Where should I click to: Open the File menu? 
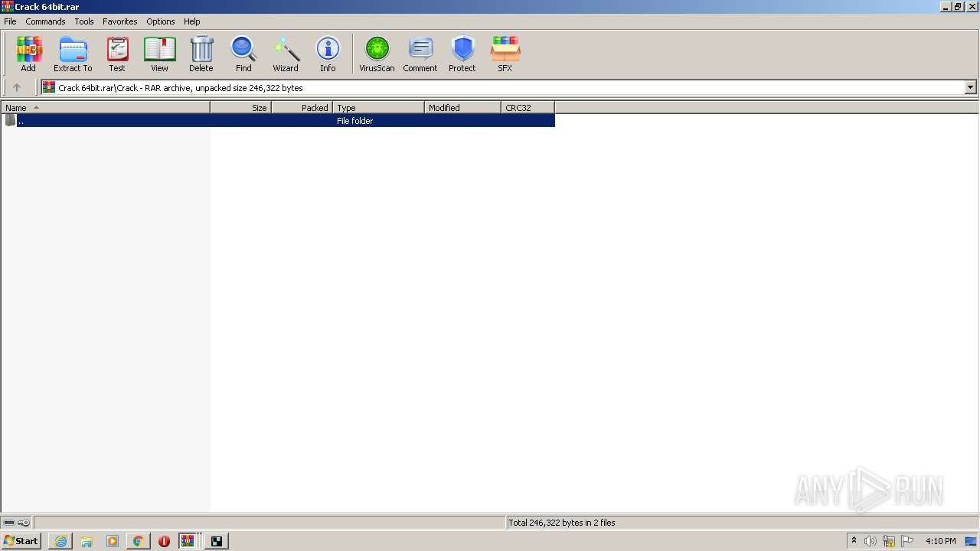click(x=10, y=21)
